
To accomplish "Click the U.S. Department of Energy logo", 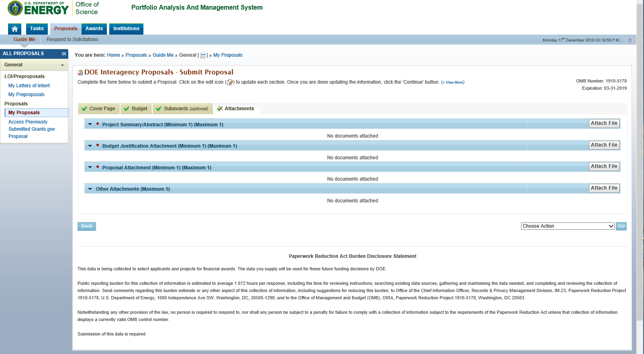I will [39, 8].
